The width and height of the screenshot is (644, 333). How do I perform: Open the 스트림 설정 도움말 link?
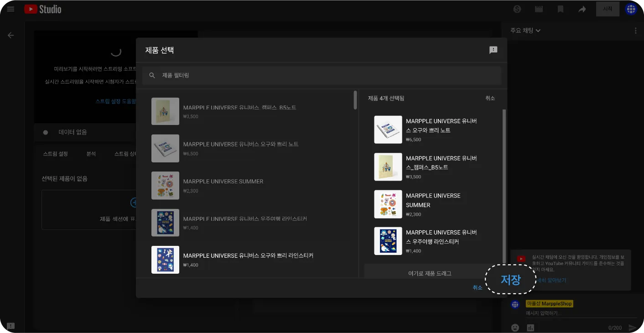116,101
